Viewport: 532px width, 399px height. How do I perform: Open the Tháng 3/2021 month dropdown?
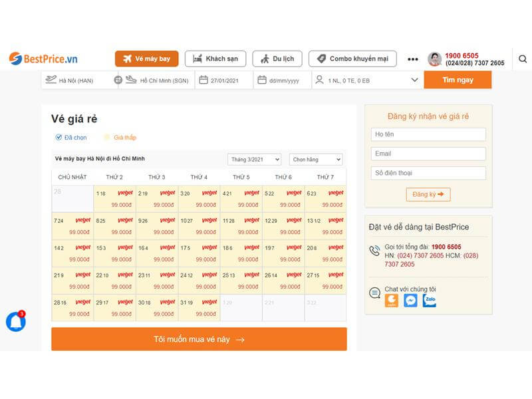254,160
